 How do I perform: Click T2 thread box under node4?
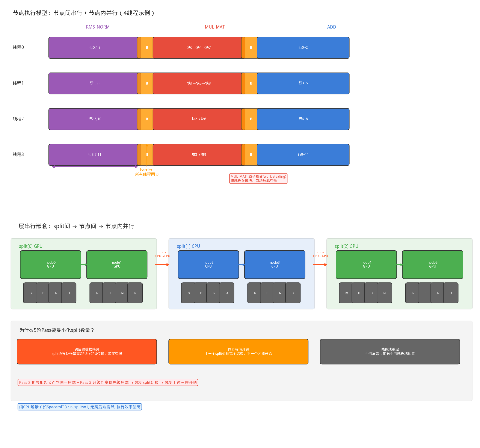coord(371,293)
